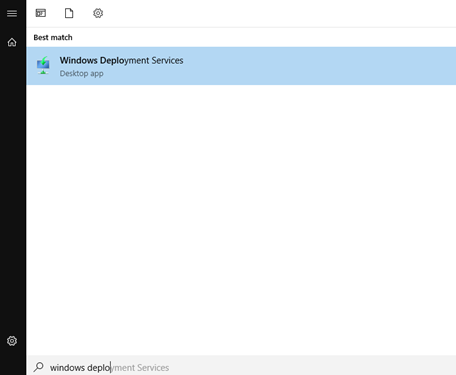Screen dimensions: 456x375
Task: Open Windows Deployment Services result title
Action: (121, 60)
